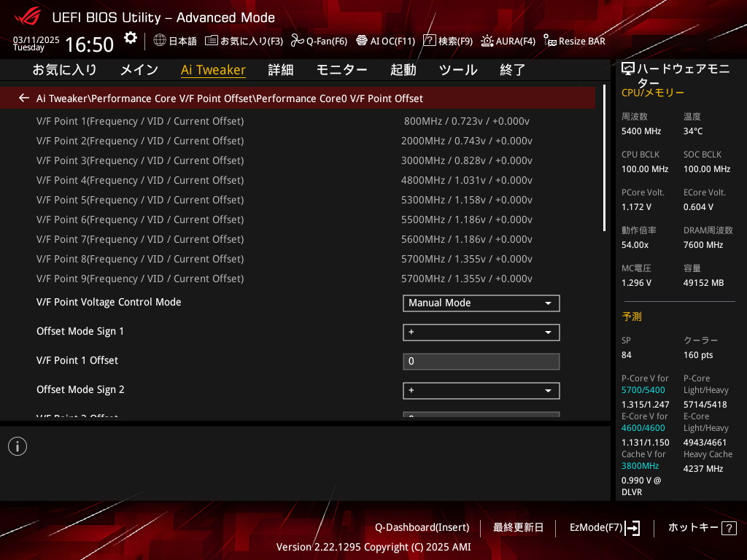
Task: Click the V/F Point Voltage Control Mode label
Action: tap(109, 302)
